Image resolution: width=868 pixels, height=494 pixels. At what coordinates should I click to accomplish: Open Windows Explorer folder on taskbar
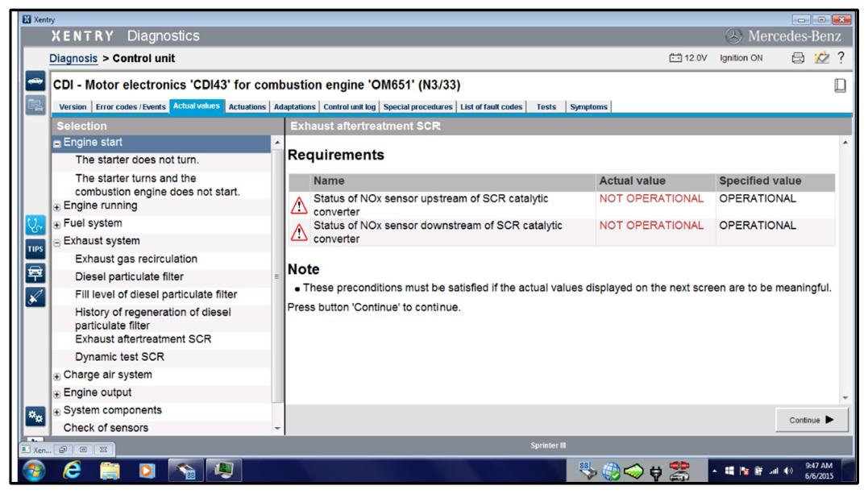(110, 471)
